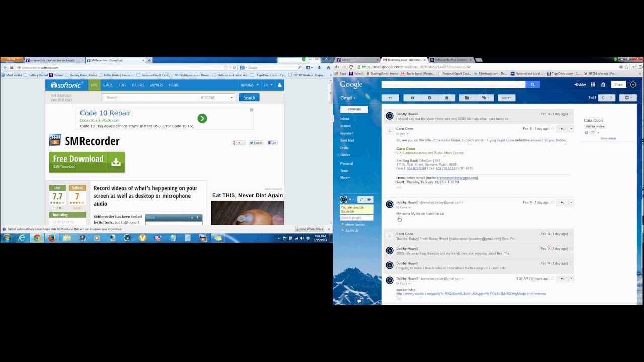This screenshot has width=644, height=362.
Task: Select Softonic ANSWERS nav item
Action: coord(156,85)
